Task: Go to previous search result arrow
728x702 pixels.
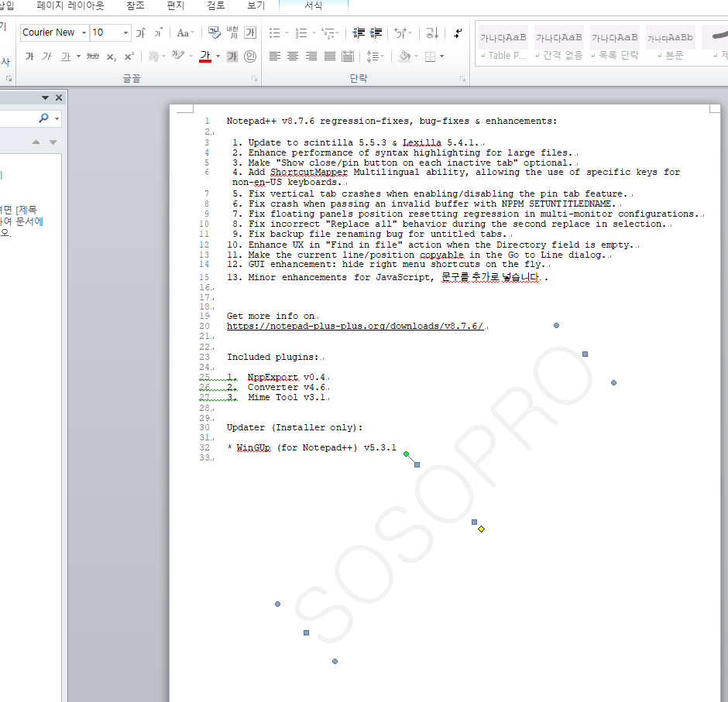Action: [x=36, y=142]
